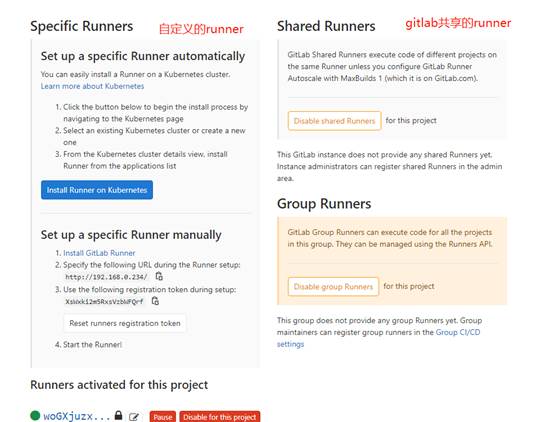Open Learn more about Kubernetes link
Viewport: 554px width, 422px height.
(x=92, y=86)
